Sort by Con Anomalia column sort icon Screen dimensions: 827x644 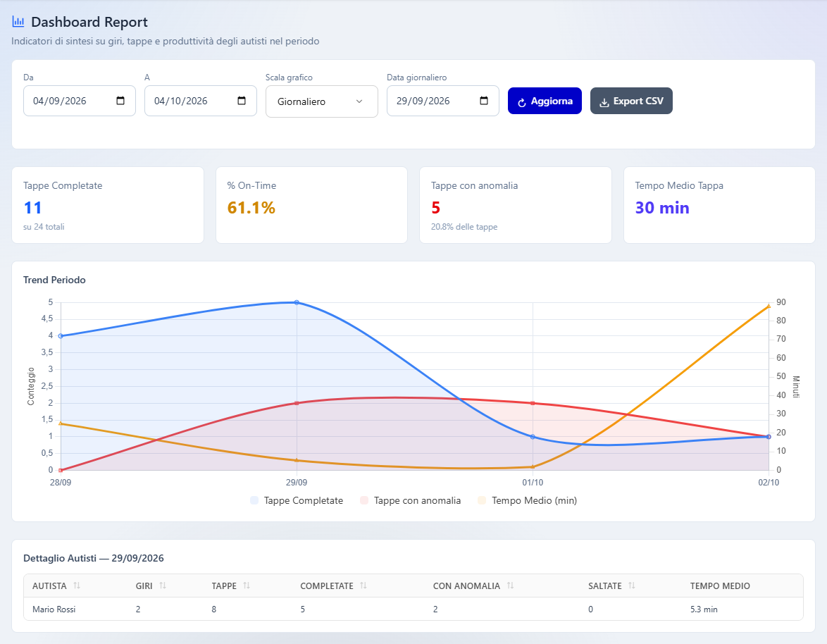point(510,586)
